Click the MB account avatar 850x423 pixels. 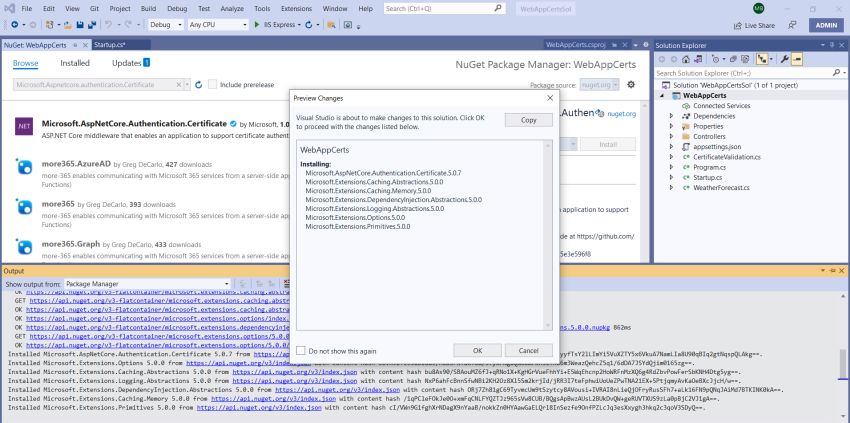(x=759, y=8)
